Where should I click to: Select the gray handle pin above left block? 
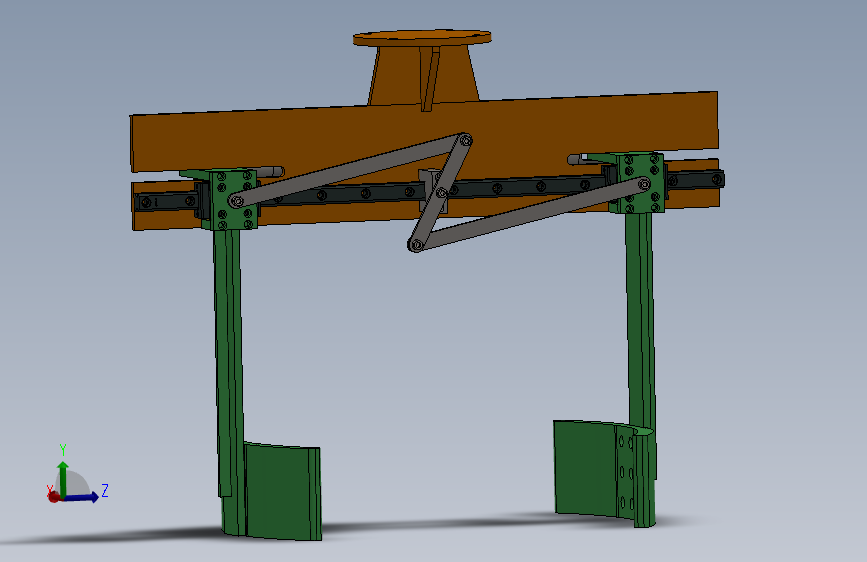click(270, 172)
